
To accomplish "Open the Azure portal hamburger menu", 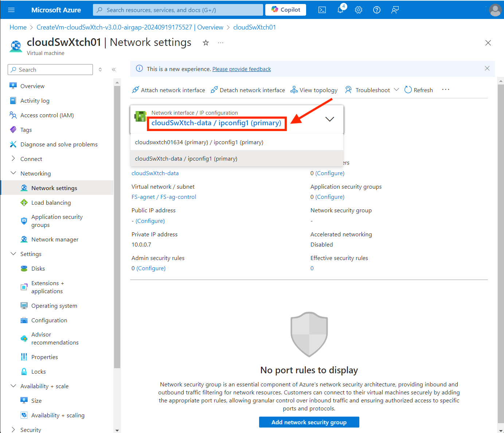I will (x=11, y=10).
